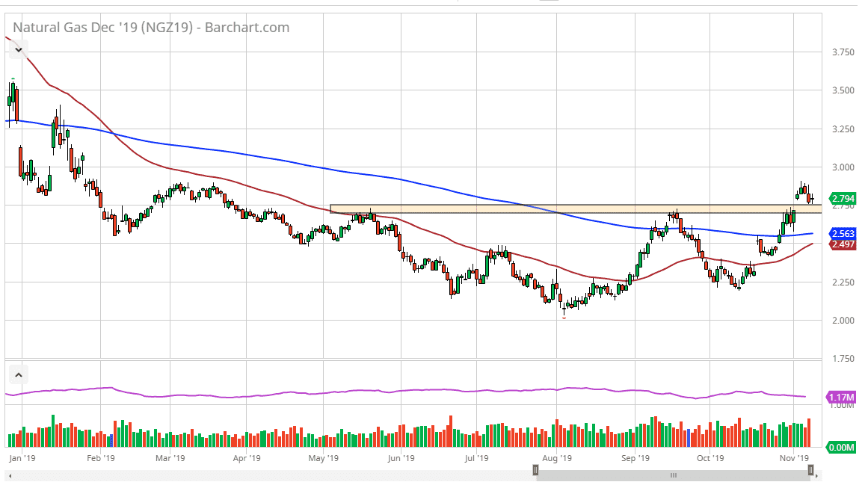Click the May '19 date axis label
868x482 pixels.
point(324,457)
